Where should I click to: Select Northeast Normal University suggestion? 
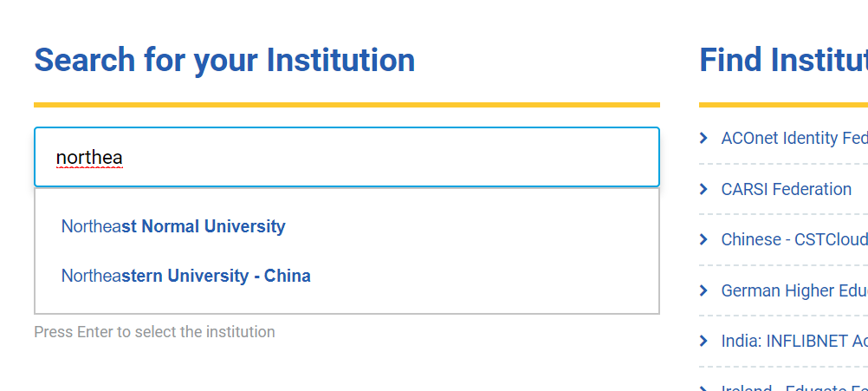(173, 227)
